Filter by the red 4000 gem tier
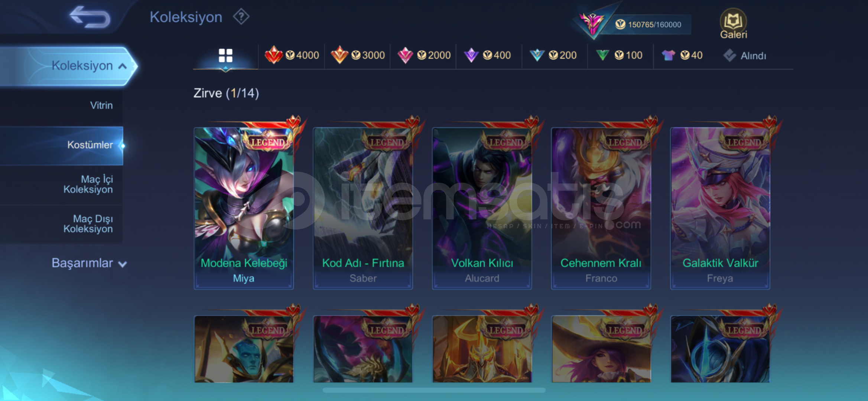This screenshot has width=868, height=401. click(292, 55)
